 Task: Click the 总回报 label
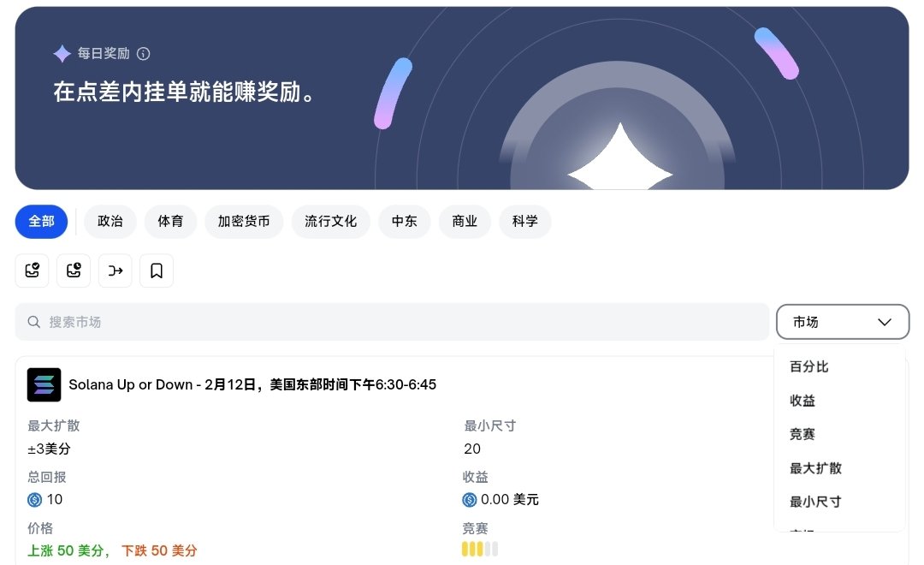click(x=46, y=477)
